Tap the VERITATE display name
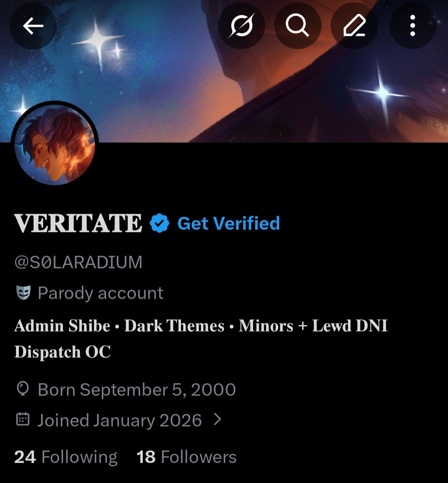The height and width of the screenshot is (483, 448). [x=78, y=224]
